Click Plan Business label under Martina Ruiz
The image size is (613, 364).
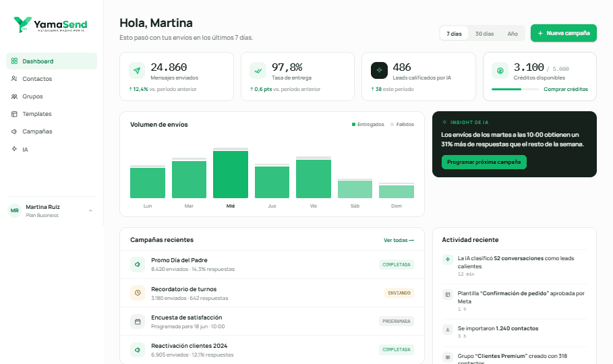click(x=42, y=216)
